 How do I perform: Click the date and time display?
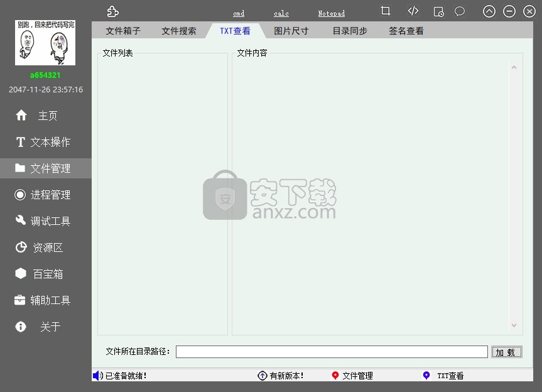[x=46, y=90]
